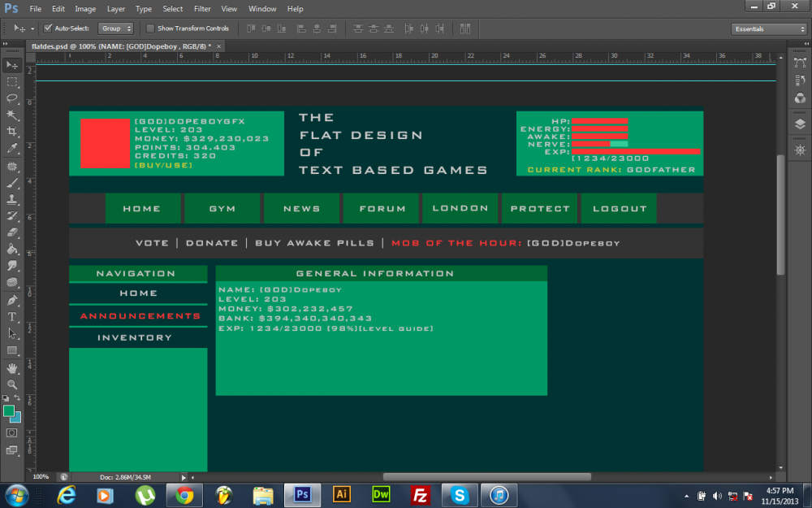Select the Zoom tool in toolbox
This screenshot has width=812, height=508.
(12, 384)
